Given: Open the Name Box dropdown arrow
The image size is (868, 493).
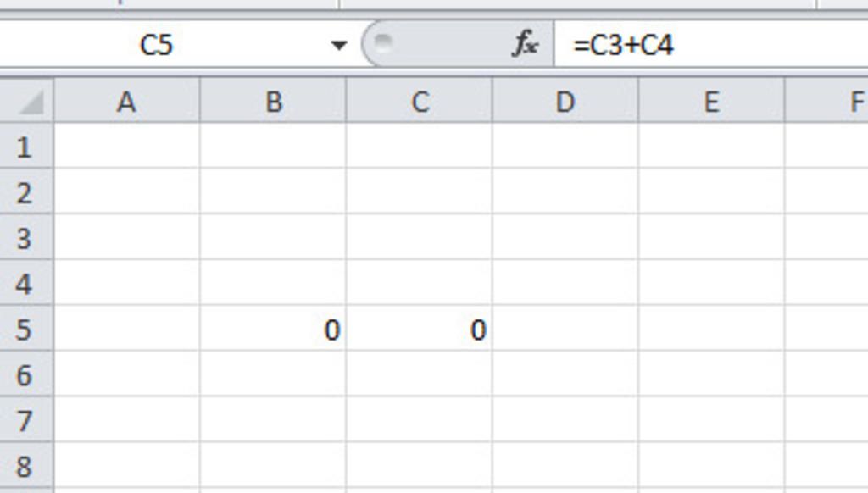Looking at the screenshot, I should (x=338, y=45).
